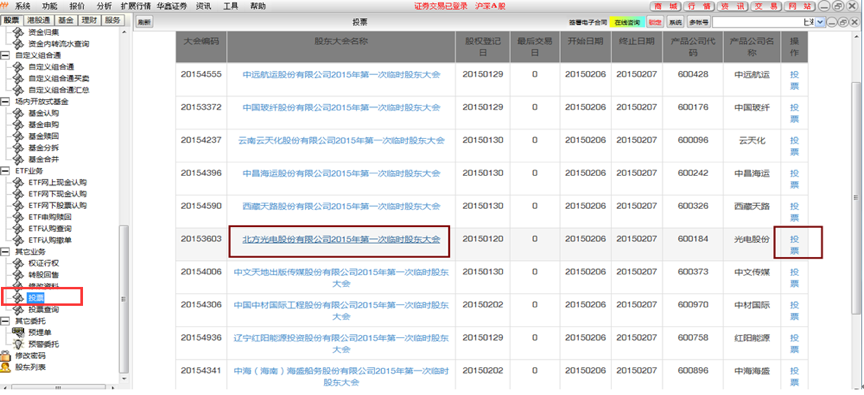Viewport: 864px width, 395px height.
Task: Click the 刷新 refresh button
Action: tap(144, 23)
